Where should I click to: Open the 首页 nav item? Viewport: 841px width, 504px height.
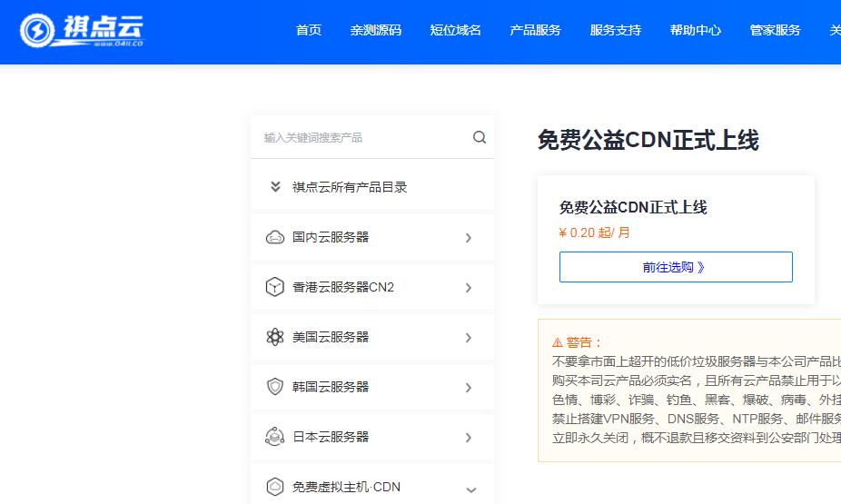coord(309,30)
